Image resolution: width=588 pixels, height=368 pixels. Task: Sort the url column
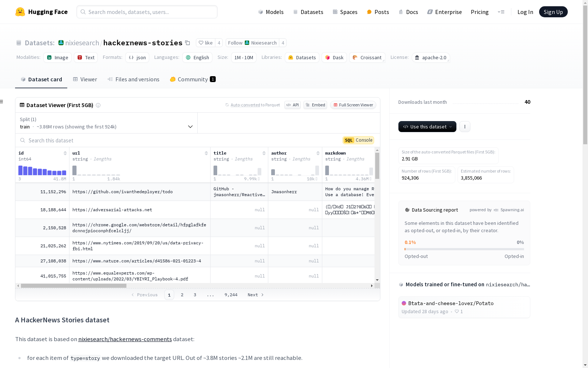206,153
